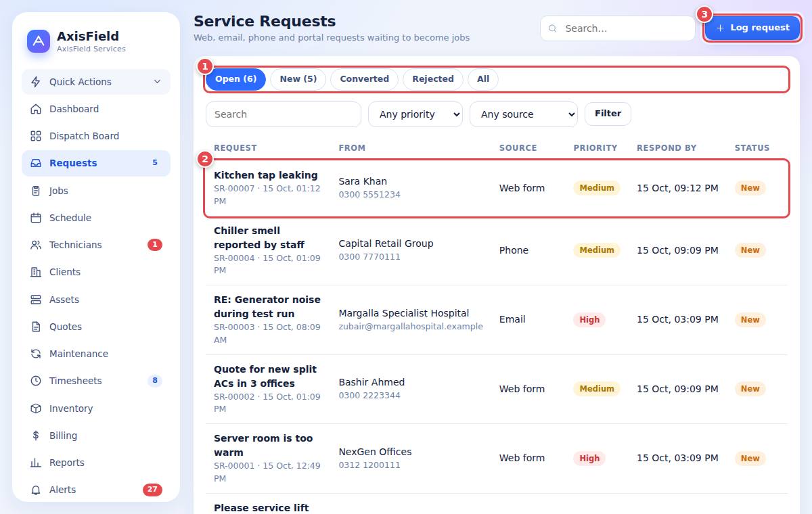Image resolution: width=812 pixels, height=514 pixels.
Task: Click the plus icon on Log request
Action: point(720,28)
